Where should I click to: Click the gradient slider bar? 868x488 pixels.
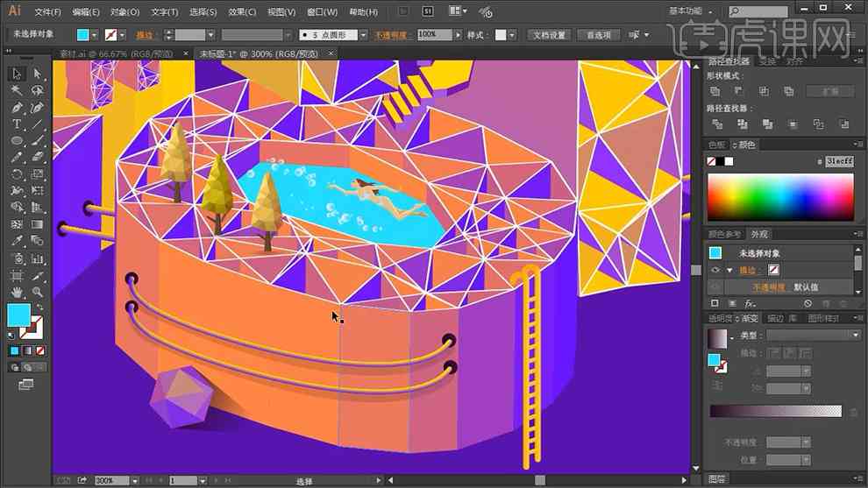coord(776,411)
